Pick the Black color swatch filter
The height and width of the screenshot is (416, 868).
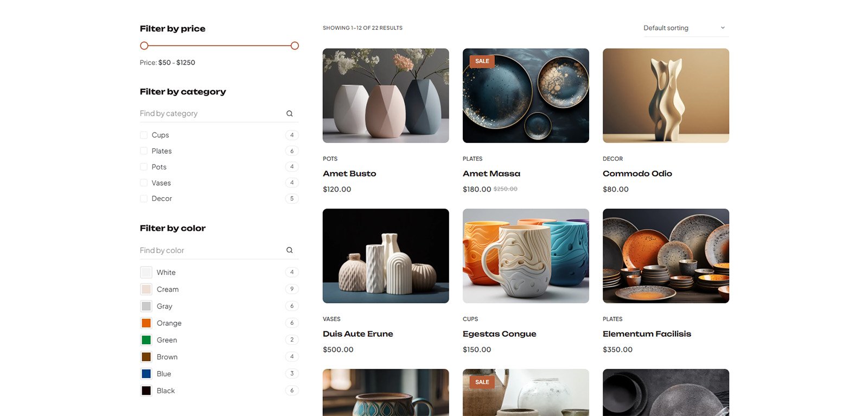coord(146,390)
